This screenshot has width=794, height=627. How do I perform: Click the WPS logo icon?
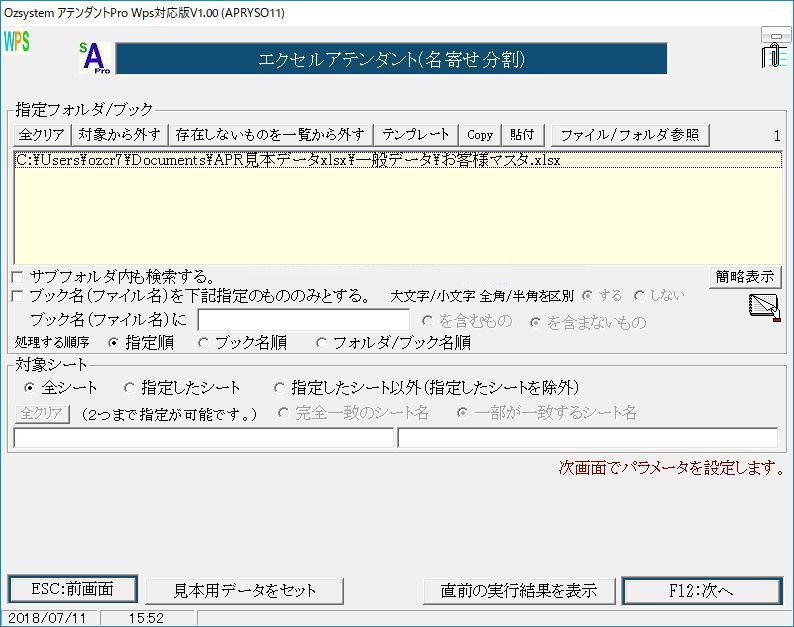(x=17, y=42)
